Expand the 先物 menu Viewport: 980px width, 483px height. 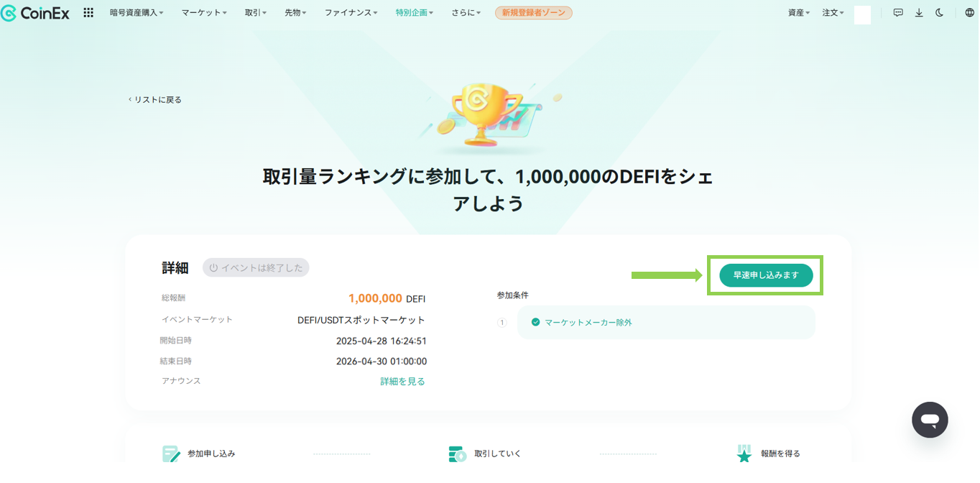coord(295,13)
